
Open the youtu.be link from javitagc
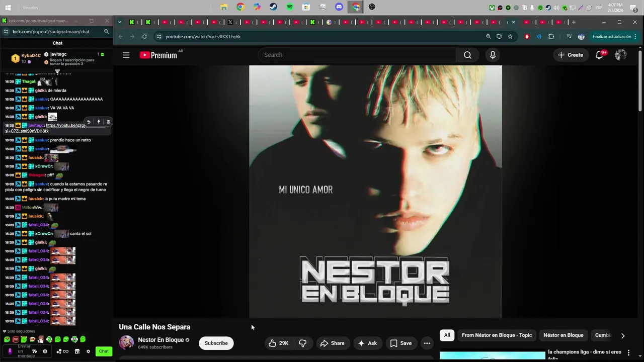(x=55, y=128)
